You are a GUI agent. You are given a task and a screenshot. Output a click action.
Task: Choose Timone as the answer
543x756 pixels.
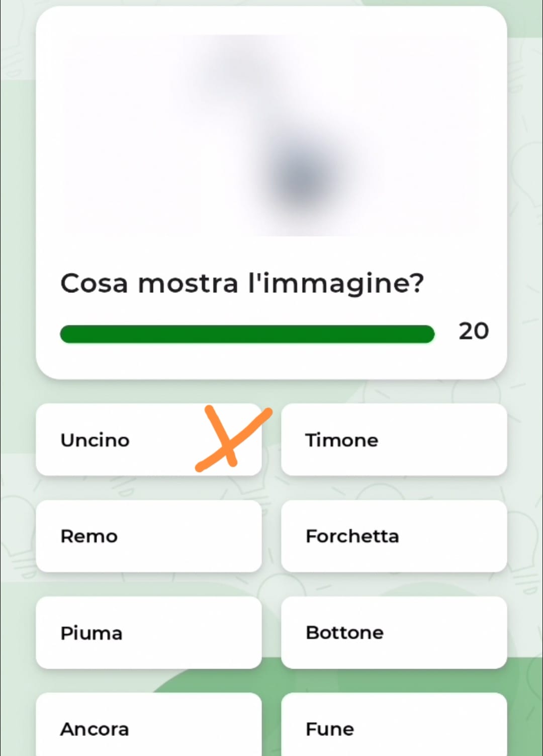(394, 440)
